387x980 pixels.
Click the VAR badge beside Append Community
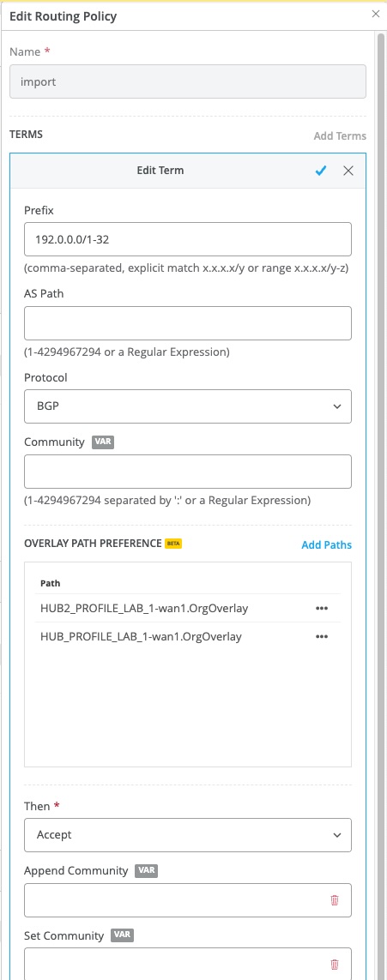146,870
